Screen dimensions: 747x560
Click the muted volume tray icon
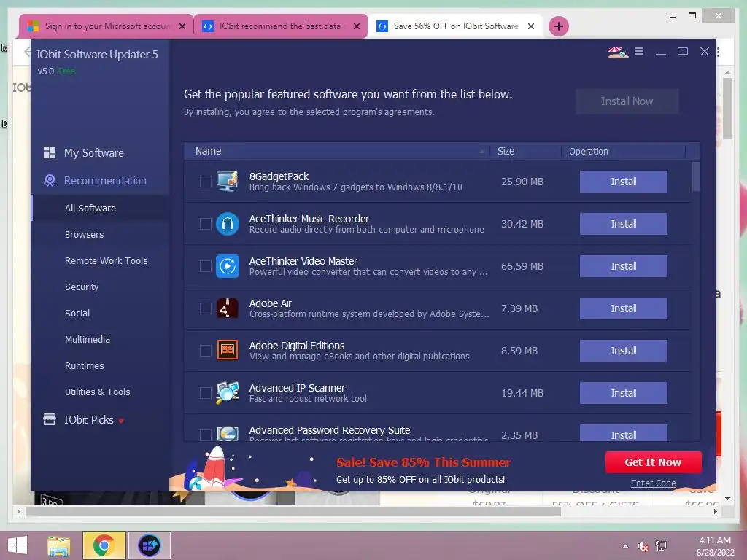[x=643, y=546]
